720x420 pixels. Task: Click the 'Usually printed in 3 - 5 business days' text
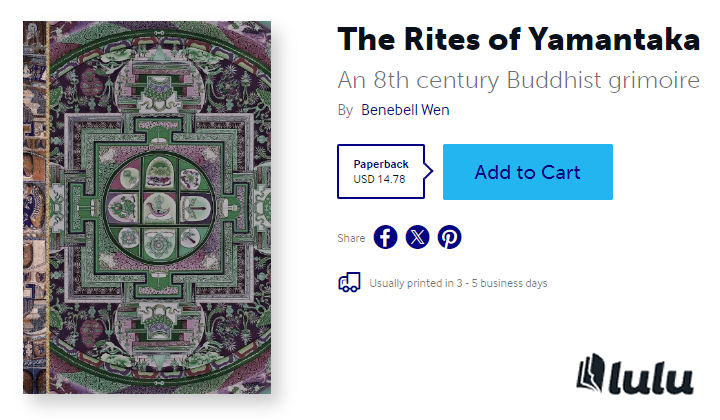(458, 283)
